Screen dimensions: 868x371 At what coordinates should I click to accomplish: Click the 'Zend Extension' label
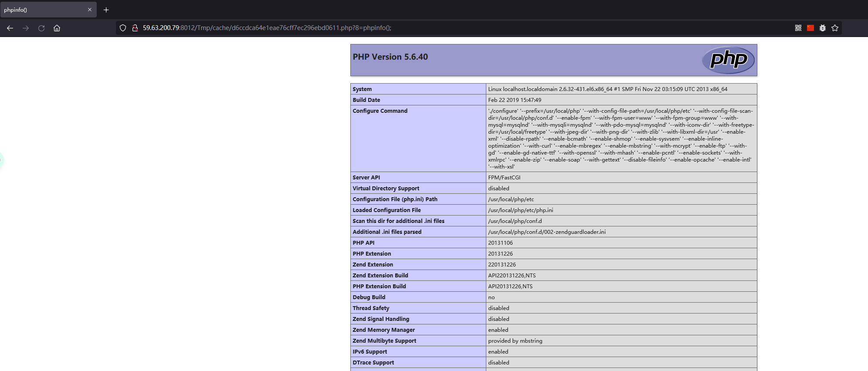[x=373, y=265]
